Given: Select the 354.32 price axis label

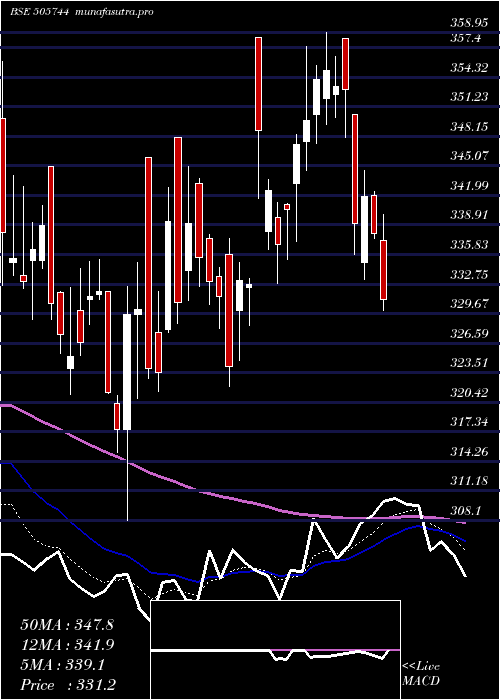Looking at the screenshot, I should pos(468,67).
